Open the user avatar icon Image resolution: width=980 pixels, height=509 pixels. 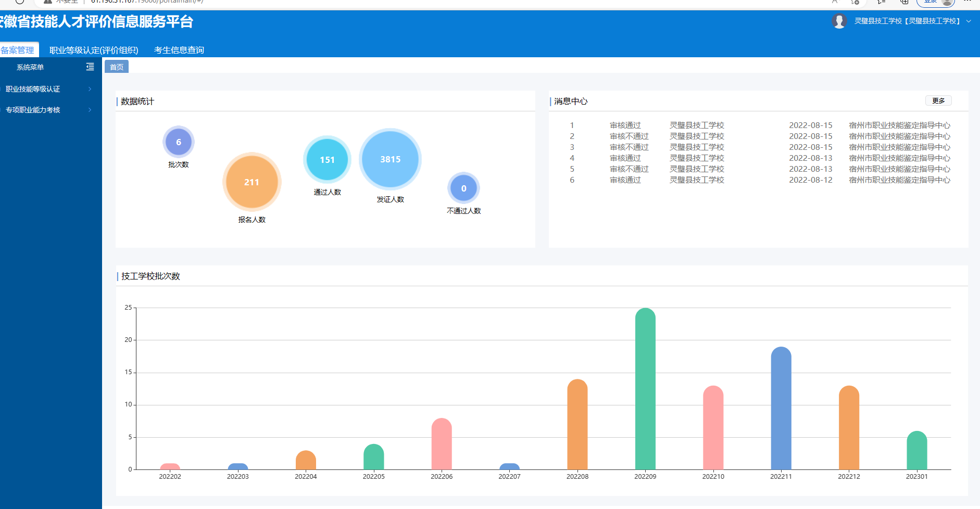point(839,21)
